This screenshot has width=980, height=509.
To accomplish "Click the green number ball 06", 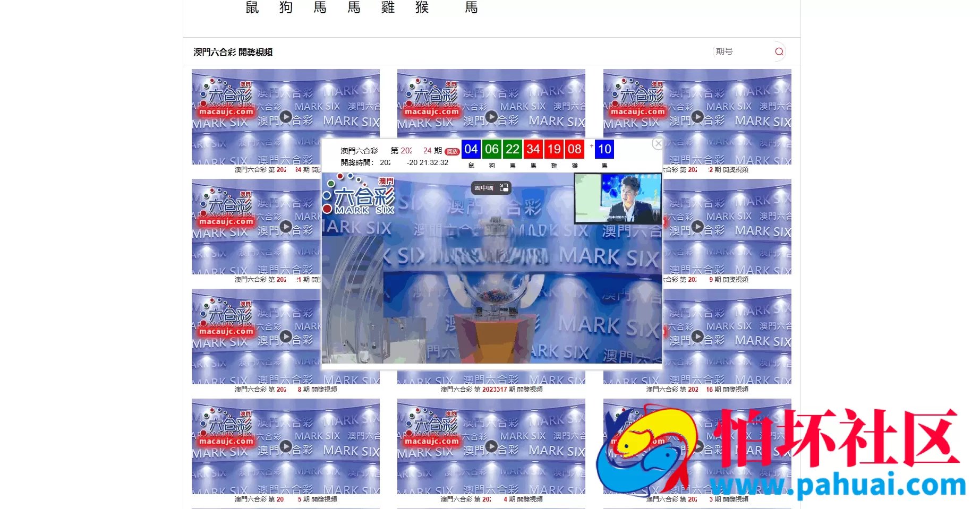I will click(492, 149).
